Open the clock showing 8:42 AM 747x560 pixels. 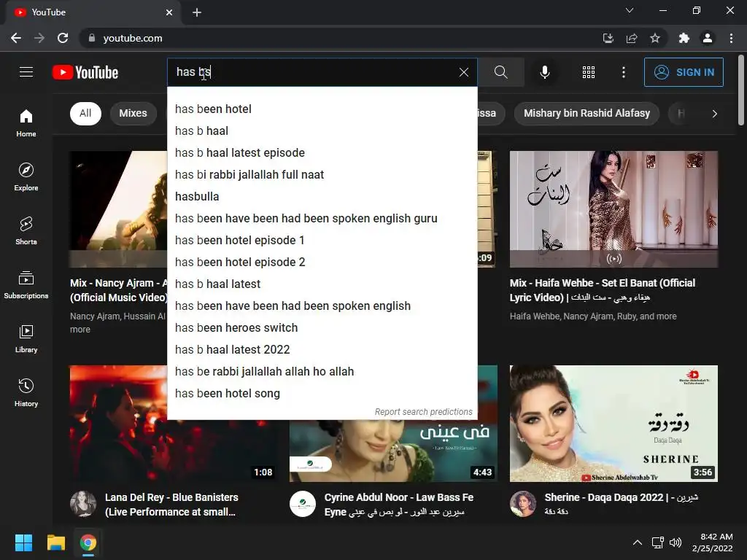point(712,542)
